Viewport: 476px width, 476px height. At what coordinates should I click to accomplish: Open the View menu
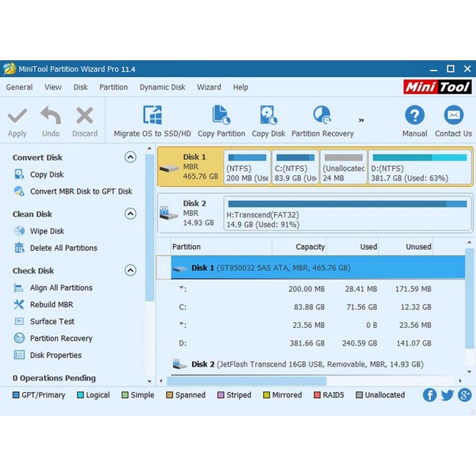[x=53, y=87]
